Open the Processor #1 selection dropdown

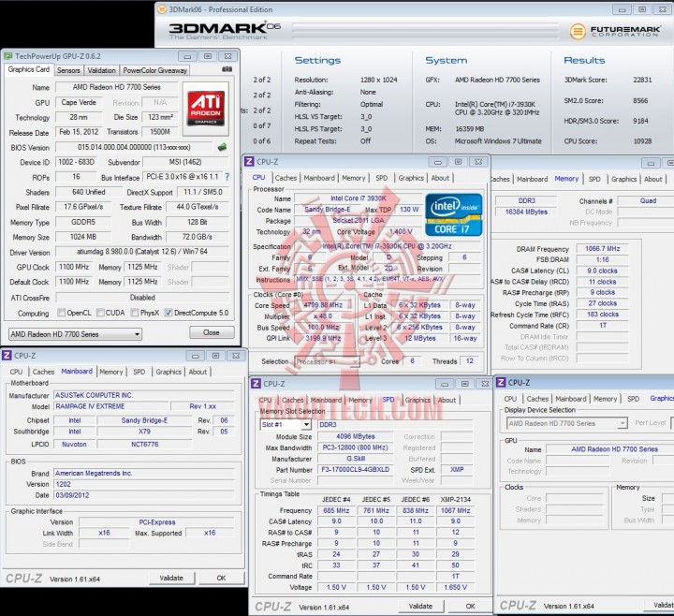tap(327, 362)
